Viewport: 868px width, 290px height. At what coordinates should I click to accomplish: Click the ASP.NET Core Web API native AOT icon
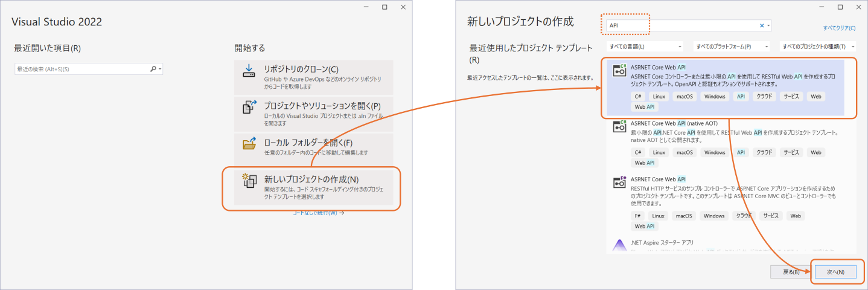click(x=619, y=126)
